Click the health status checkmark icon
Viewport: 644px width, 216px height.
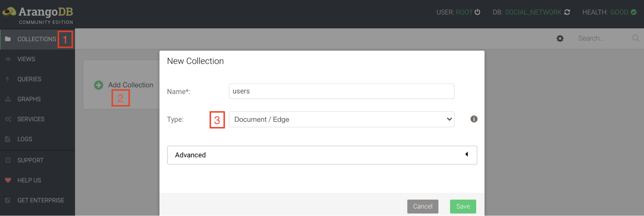[634, 12]
